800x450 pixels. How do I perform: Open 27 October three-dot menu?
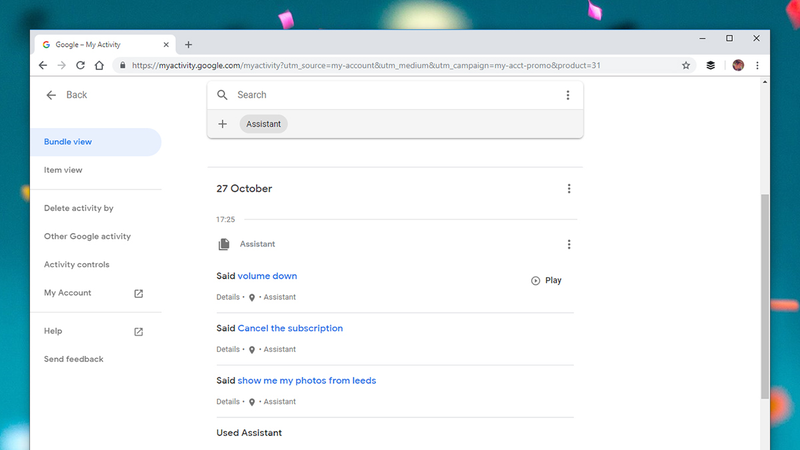[569, 189]
